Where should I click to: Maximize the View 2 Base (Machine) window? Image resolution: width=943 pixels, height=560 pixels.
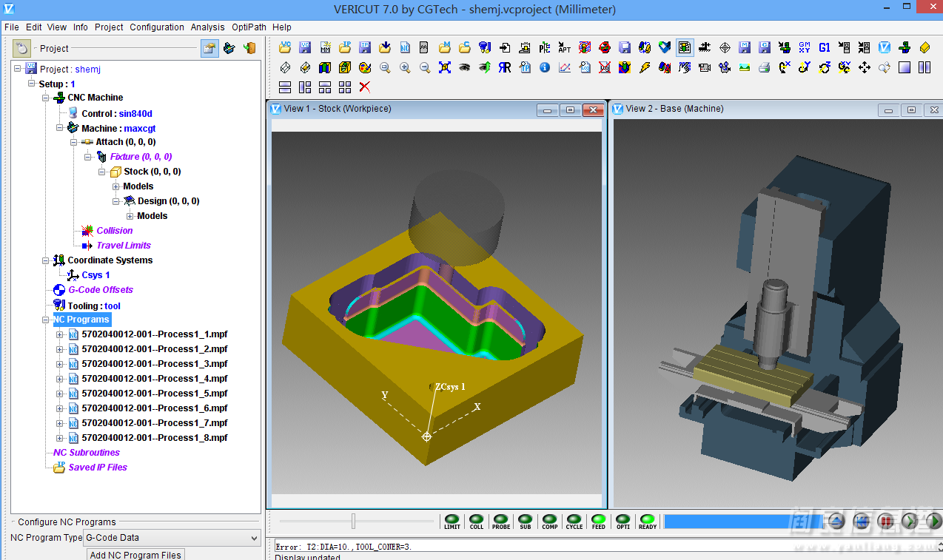point(911,109)
